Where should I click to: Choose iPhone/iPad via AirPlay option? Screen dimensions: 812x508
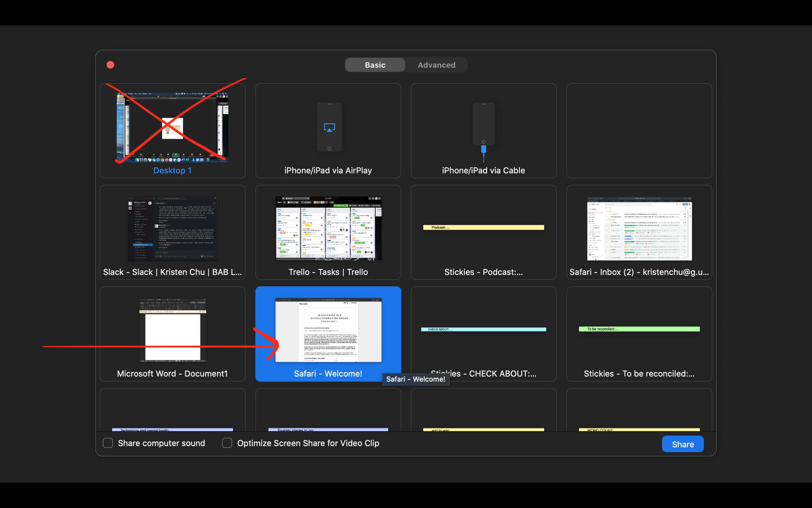point(328,131)
